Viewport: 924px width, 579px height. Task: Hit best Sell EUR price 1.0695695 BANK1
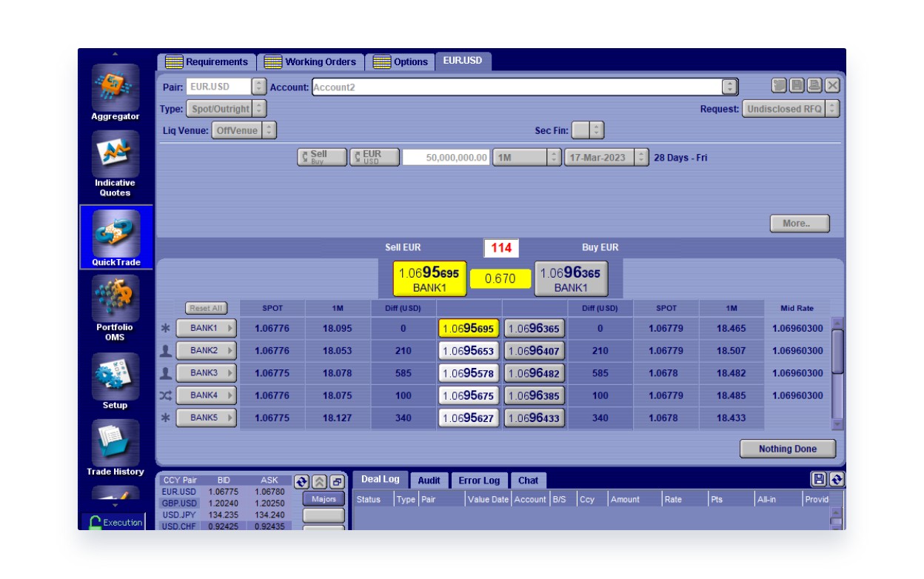point(429,280)
